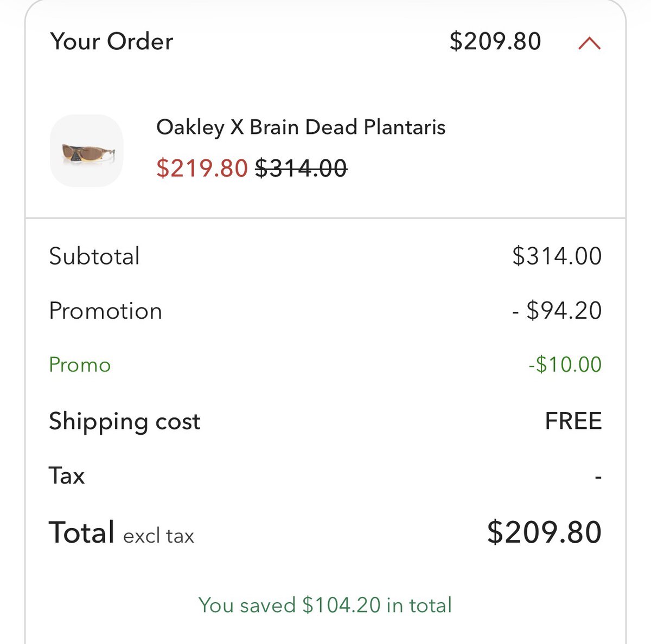The height and width of the screenshot is (644, 651).
Task: Click the red $219.80 sale price
Action: [202, 168]
